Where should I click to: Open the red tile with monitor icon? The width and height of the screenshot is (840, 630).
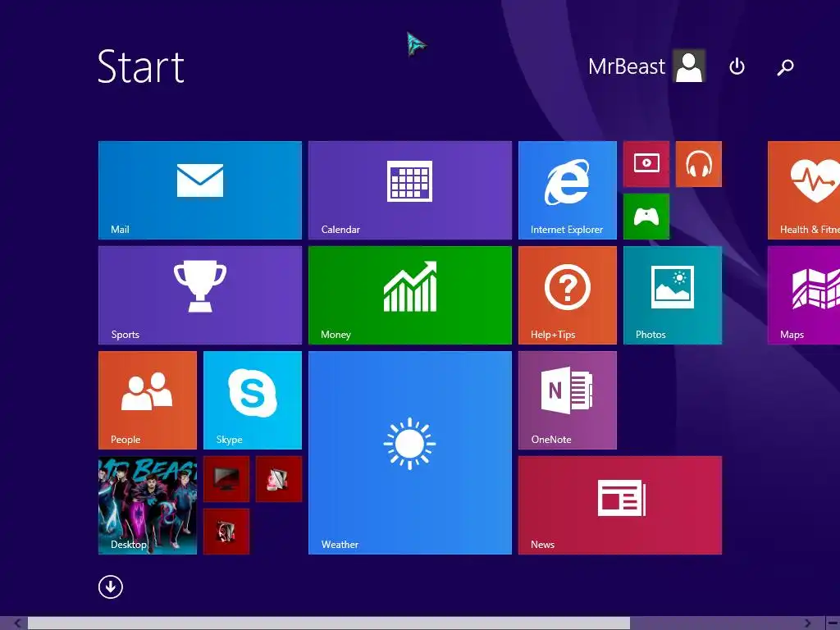226,479
